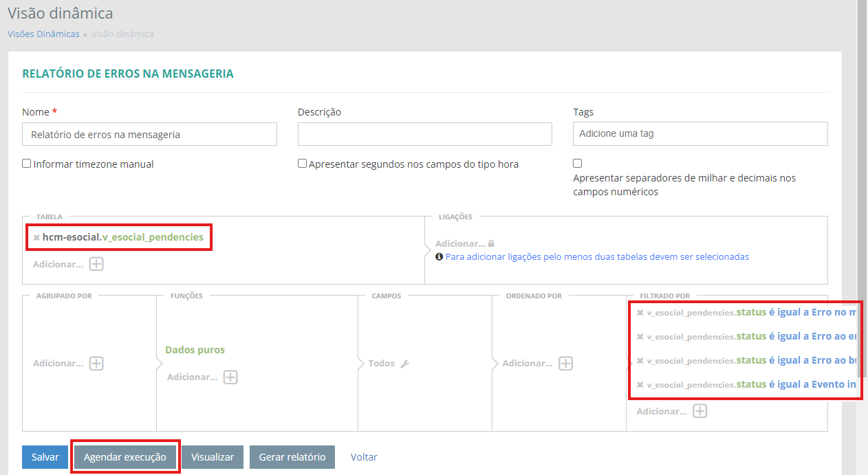Viewport: 868px width, 475px height.
Task: Add a filter with the Filtrado por plus icon
Action: (699, 411)
